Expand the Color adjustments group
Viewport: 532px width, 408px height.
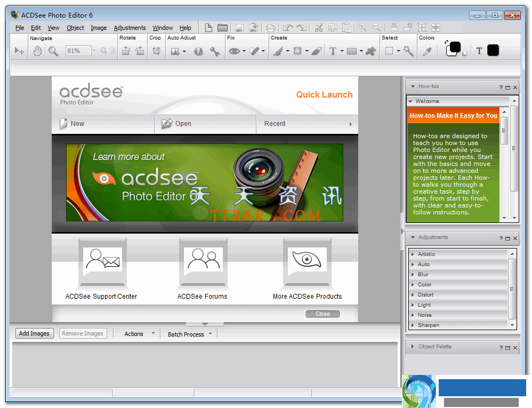coord(413,284)
